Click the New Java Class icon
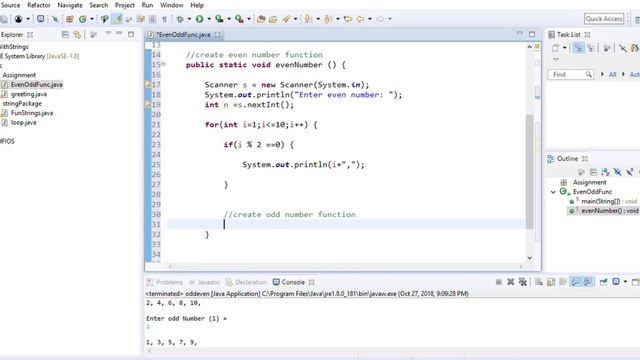The width and height of the screenshot is (640, 360). click(x=82, y=19)
